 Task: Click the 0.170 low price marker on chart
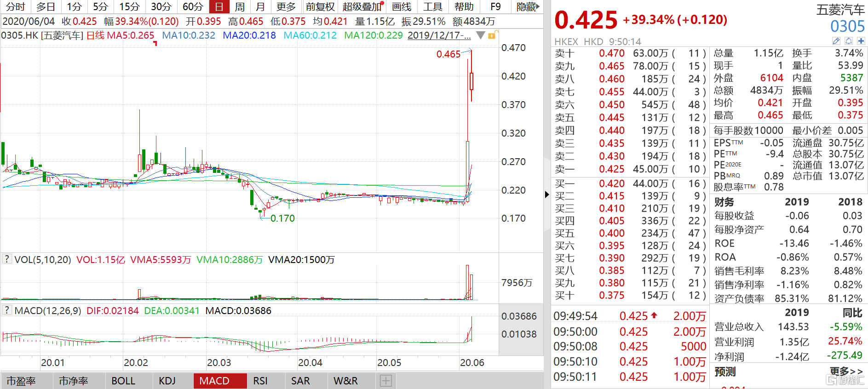[x=282, y=218]
